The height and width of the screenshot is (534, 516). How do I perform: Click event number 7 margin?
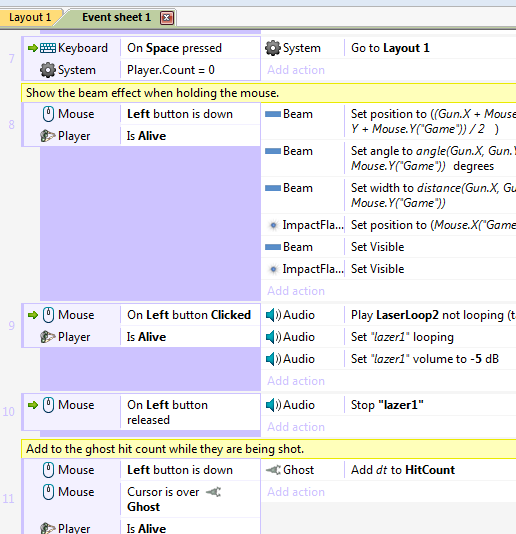coord(12,59)
